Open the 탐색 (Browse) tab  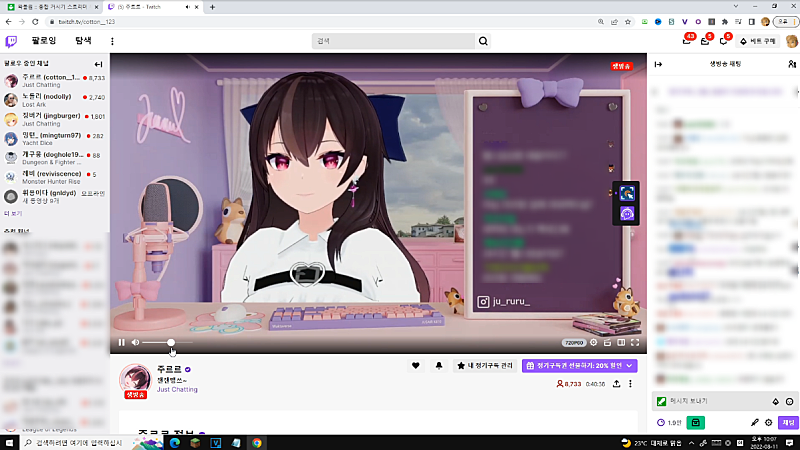[x=83, y=41]
